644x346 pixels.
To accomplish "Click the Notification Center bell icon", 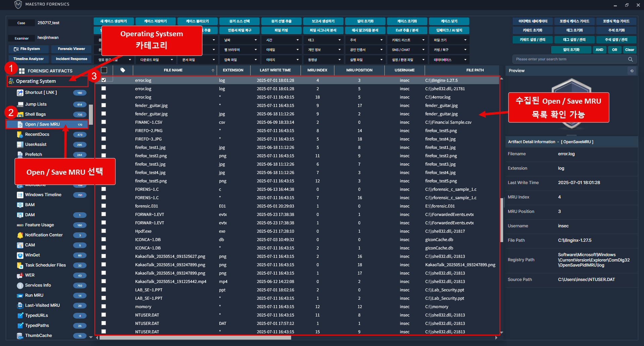I will tap(20, 235).
